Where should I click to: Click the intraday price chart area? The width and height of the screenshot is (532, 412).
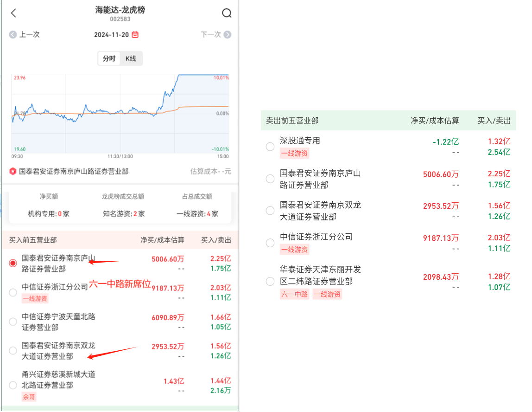120,114
